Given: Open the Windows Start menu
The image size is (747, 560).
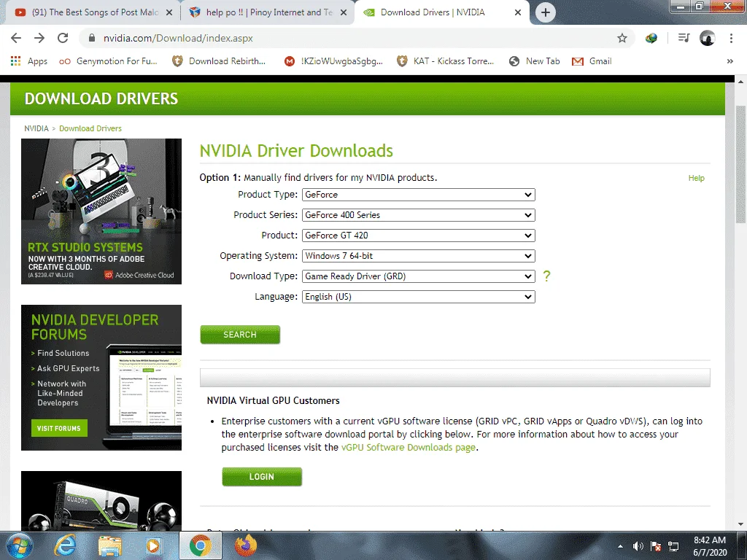Looking at the screenshot, I should 19,545.
